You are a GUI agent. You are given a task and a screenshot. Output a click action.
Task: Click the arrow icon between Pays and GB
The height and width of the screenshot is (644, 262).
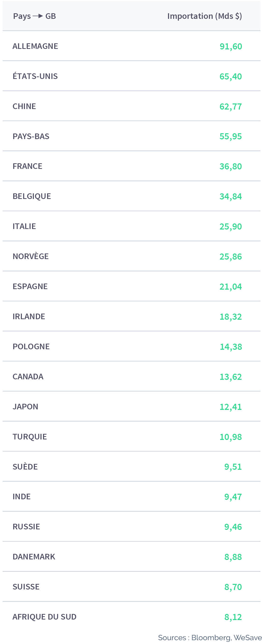38,16
